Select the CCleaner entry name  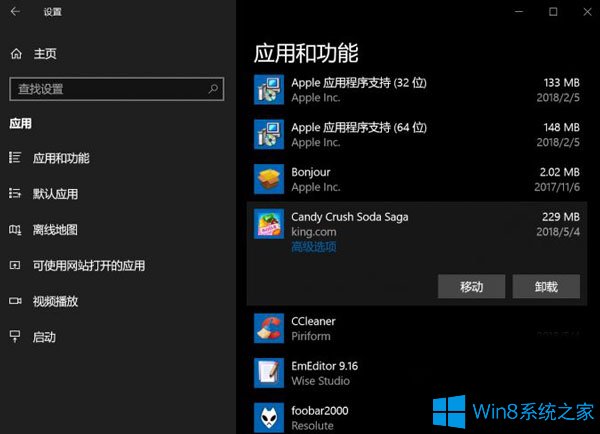point(313,321)
